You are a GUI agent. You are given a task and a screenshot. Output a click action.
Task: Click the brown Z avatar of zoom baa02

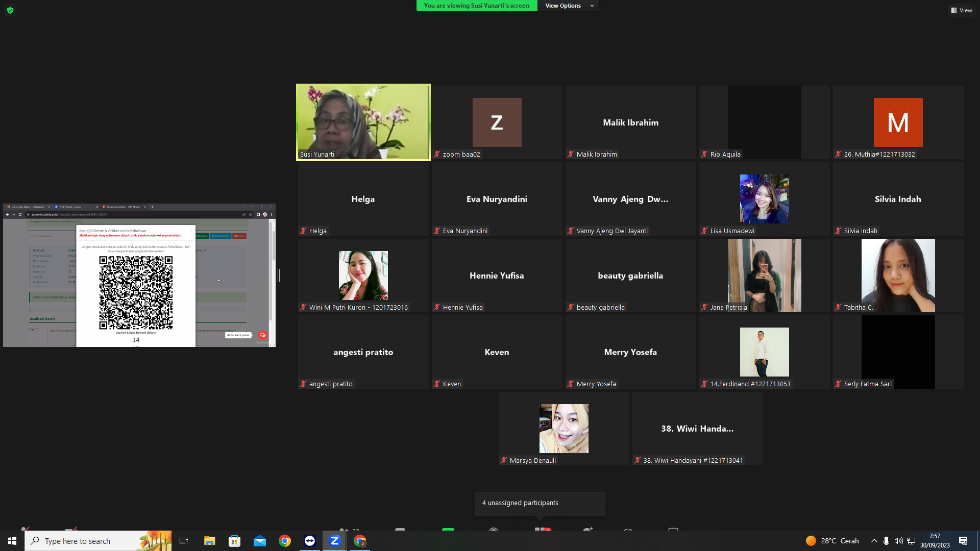click(x=497, y=122)
